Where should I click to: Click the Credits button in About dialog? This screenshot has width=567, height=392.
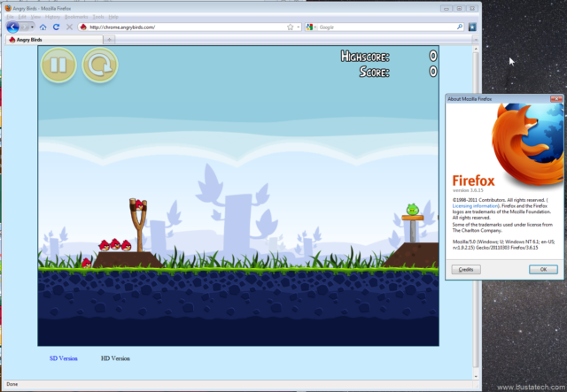(466, 270)
